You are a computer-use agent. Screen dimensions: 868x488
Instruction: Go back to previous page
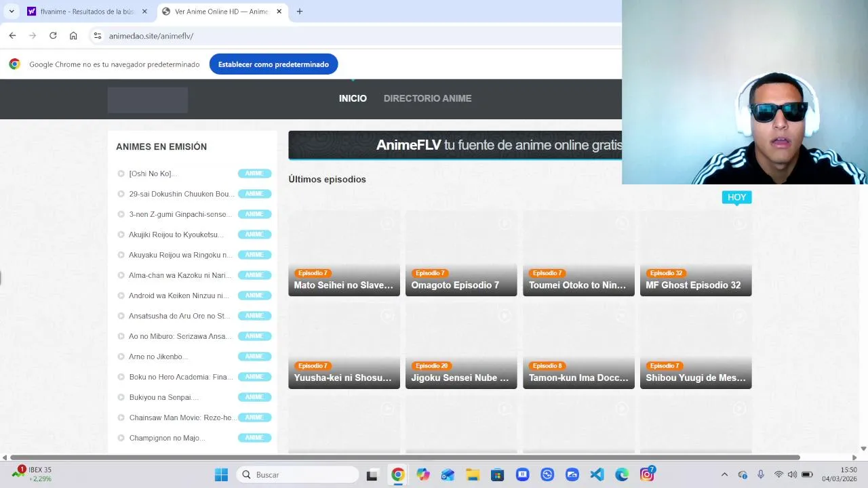(12, 36)
